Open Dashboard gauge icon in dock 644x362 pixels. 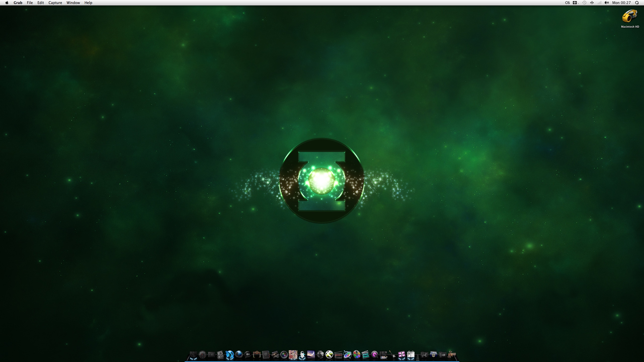[x=202, y=355]
